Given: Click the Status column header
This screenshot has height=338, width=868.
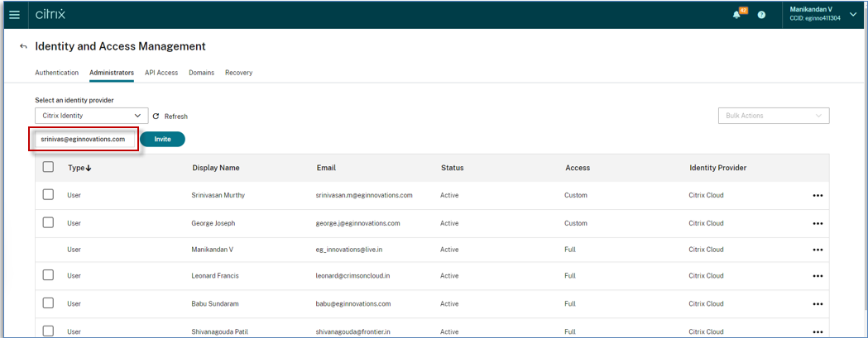Looking at the screenshot, I should click(453, 168).
